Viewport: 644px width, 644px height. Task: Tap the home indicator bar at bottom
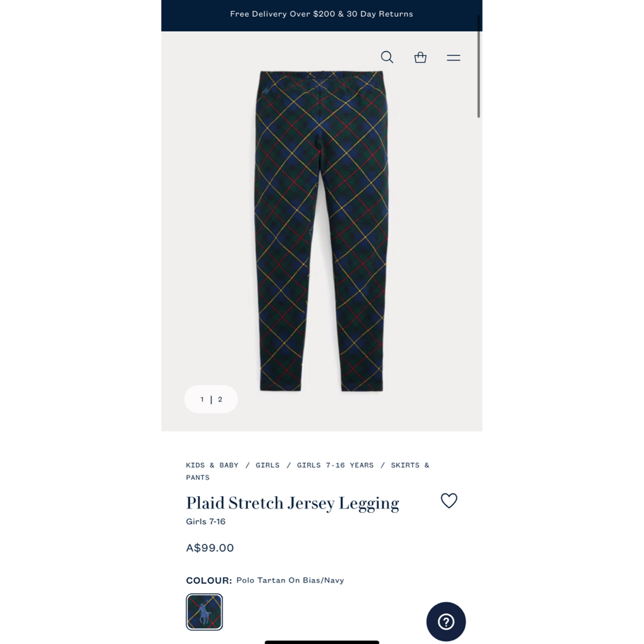click(321, 642)
